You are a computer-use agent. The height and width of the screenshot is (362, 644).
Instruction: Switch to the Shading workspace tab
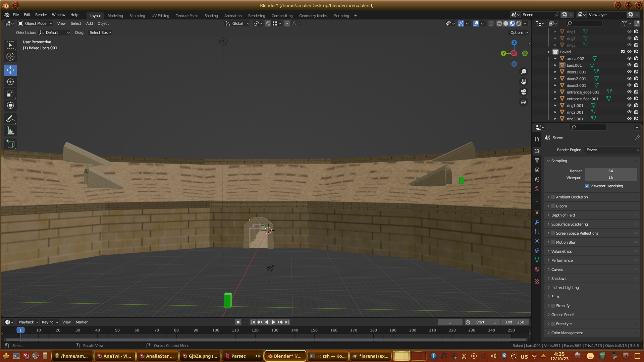(x=211, y=16)
